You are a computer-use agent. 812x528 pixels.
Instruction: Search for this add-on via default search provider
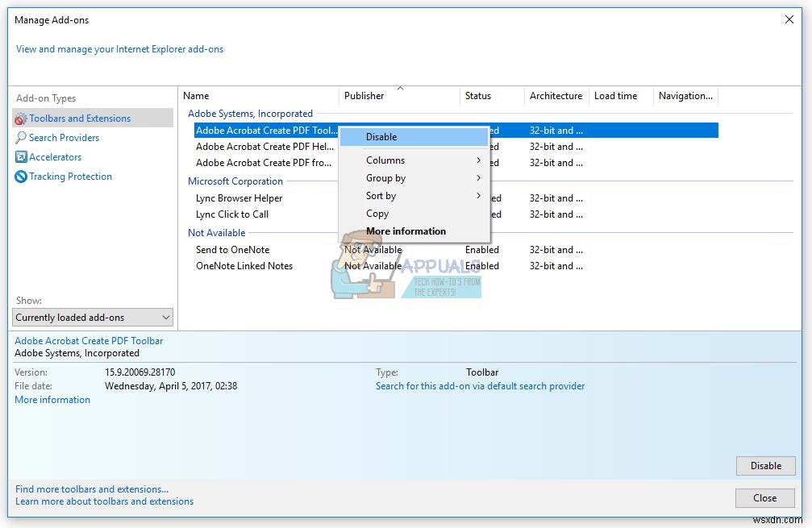coord(480,385)
